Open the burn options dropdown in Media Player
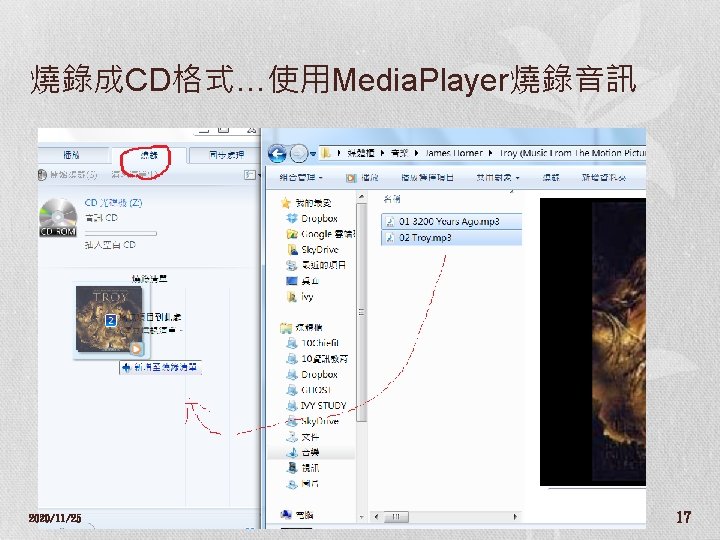This screenshot has width=720, height=540. tap(250, 174)
